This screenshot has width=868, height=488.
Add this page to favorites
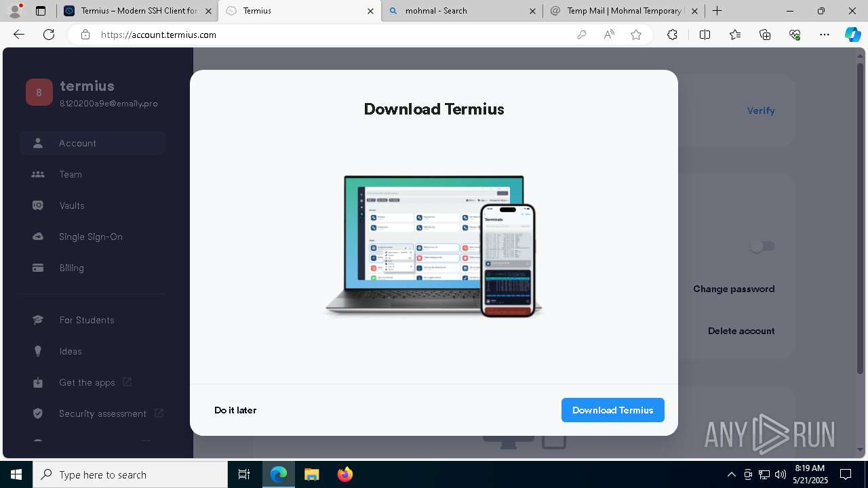point(636,35)
